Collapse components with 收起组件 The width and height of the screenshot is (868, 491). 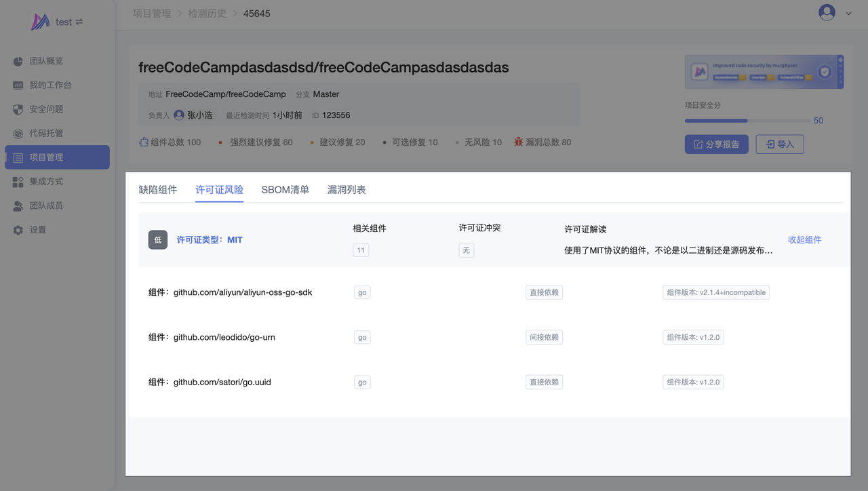804,240
